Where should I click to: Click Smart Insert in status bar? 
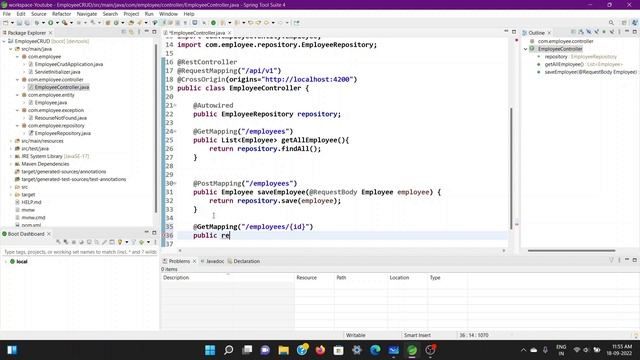[x=417, y=335]
